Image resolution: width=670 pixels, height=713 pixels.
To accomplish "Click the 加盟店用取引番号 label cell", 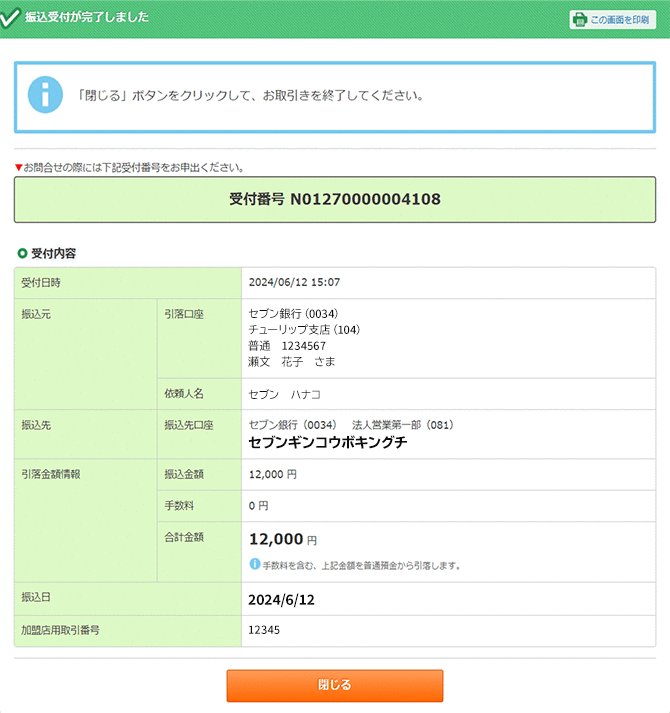I will pyautogui.click(x=128, y=631).
